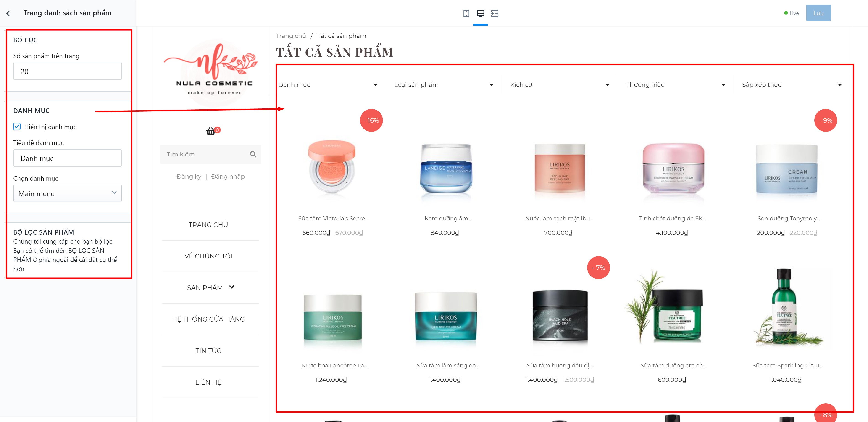Open TRANG CHỦ menu item
The width and height of the screenshot is (868, 422).
coord(208,225)
